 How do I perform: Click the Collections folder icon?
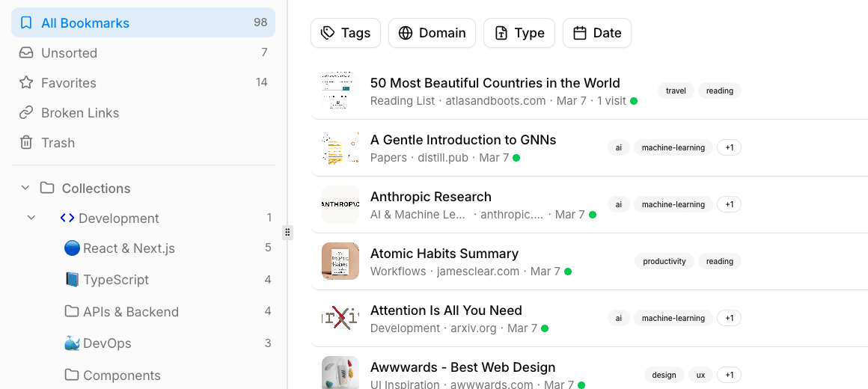coord(47,188)
